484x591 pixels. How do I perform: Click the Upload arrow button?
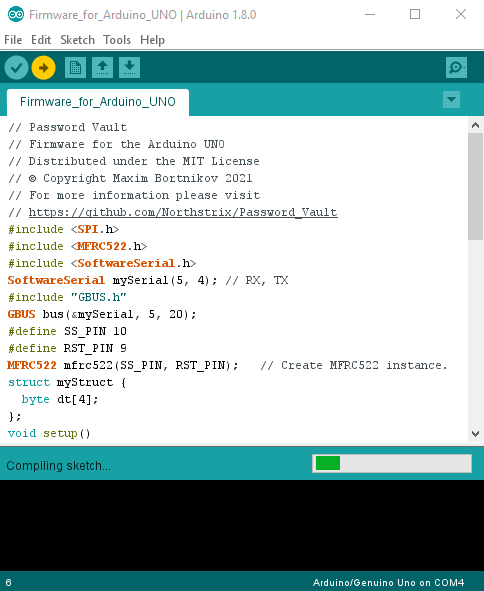tap(43, 68)
